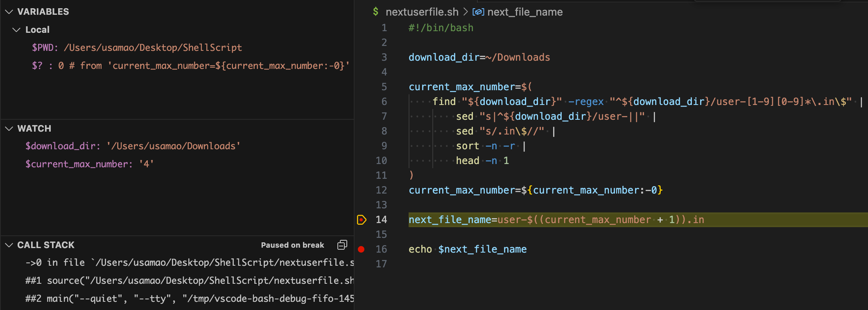Screen dimensions: 868x310
Task: Click line number 12 in the gutter
Action: [x=381, y=190]
